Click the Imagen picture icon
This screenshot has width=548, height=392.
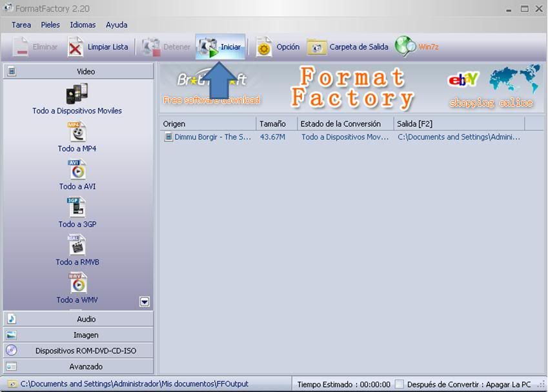click(x=11, y=335)
